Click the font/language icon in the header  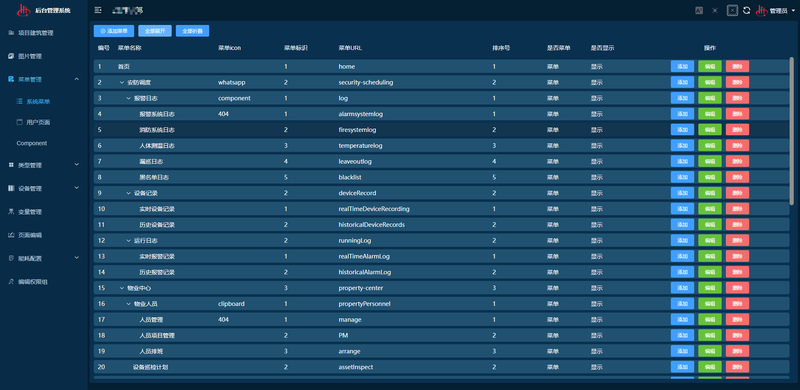coord(699,10)
